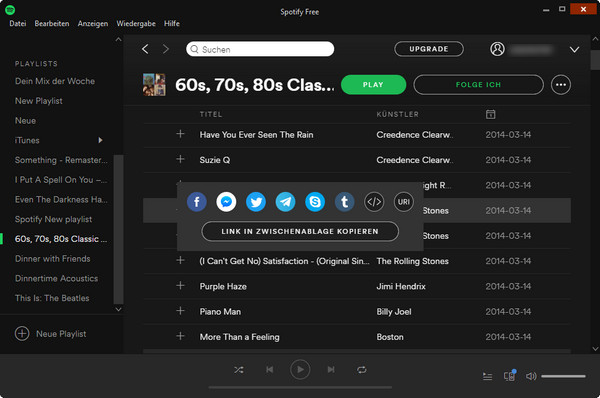Open user profile icon
The width and height of the screenshot is (600, 398).
click(x=497, y=49)
